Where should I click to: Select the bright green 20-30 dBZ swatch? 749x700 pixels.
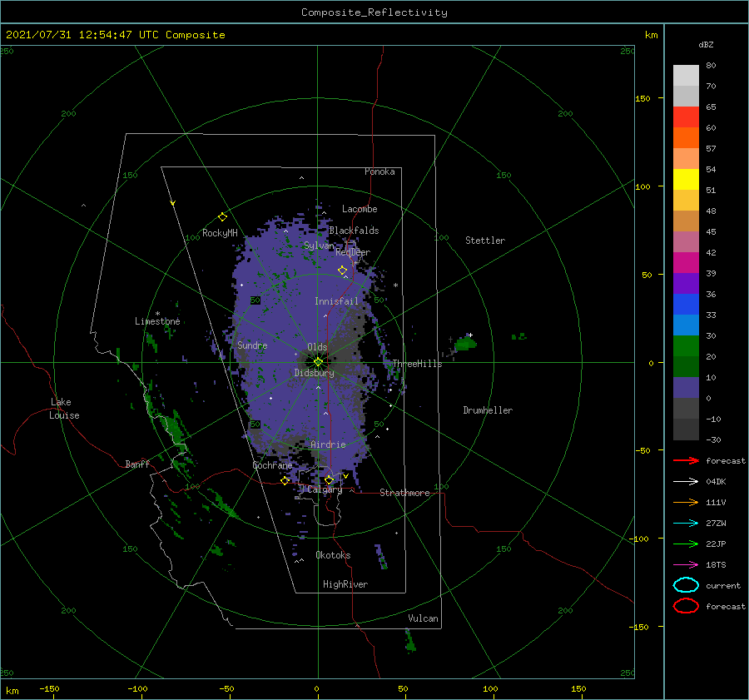(686, 346)
